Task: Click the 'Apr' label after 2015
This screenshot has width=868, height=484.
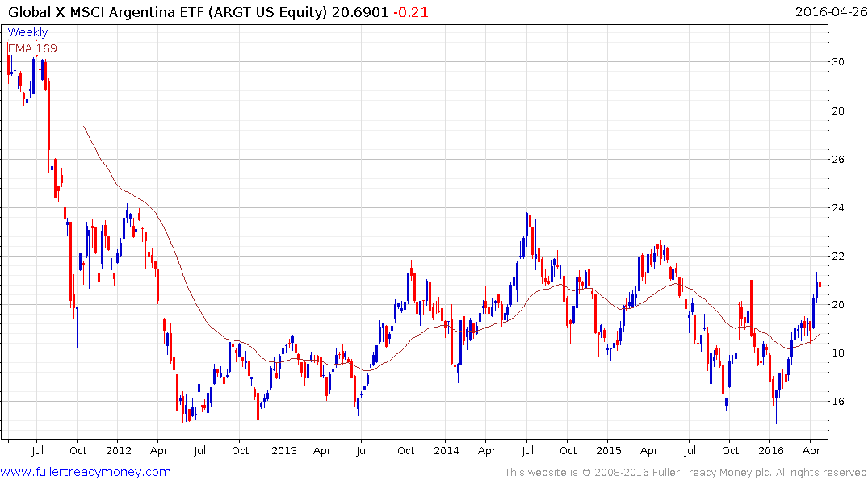Action: [x=649, y=450]
